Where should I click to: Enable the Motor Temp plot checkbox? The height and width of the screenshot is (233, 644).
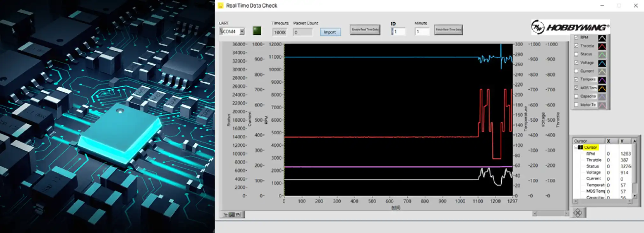point(576,105)
